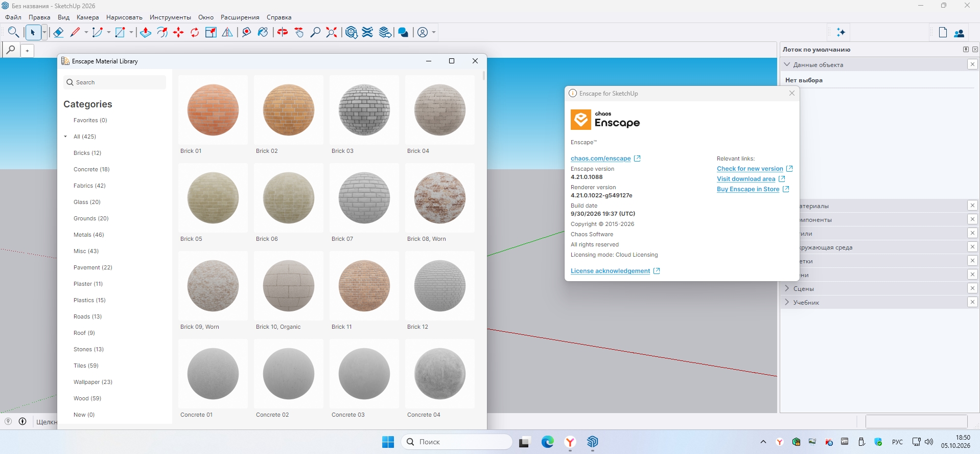
Task: Choose the Paint Bucket tool
Action: tap(263, 32)
